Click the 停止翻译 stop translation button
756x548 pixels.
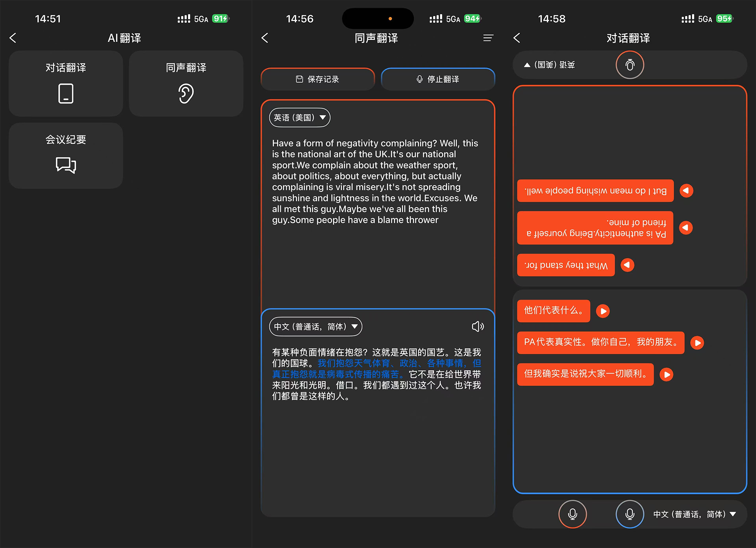pyautogui.click(x=437, y=79)
